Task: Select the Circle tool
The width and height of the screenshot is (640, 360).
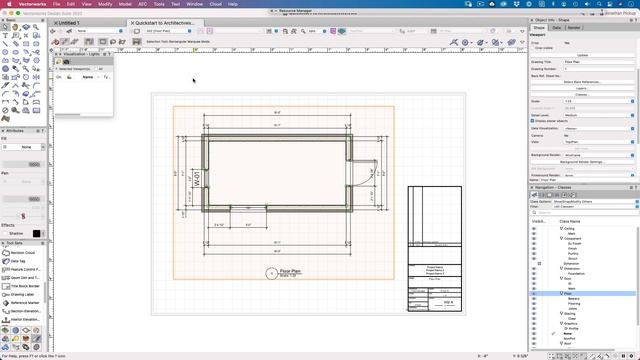Action: 5,52
